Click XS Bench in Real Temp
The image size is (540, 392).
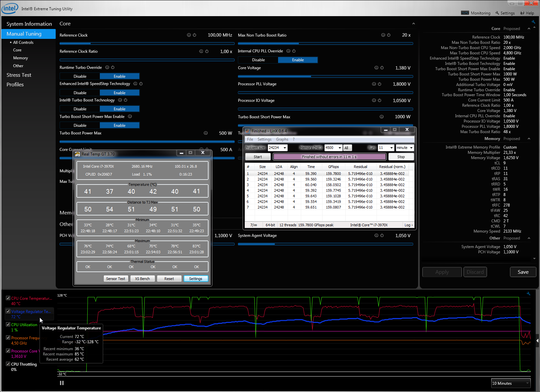click(142, 279)
